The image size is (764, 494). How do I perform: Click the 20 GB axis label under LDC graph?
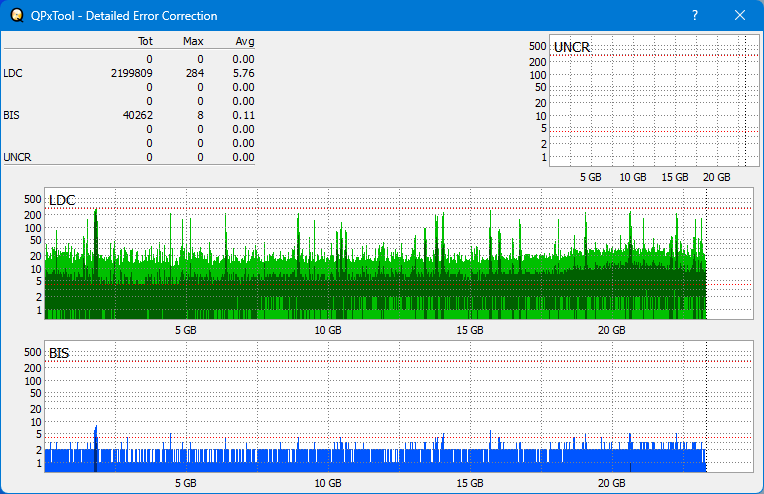611,330
